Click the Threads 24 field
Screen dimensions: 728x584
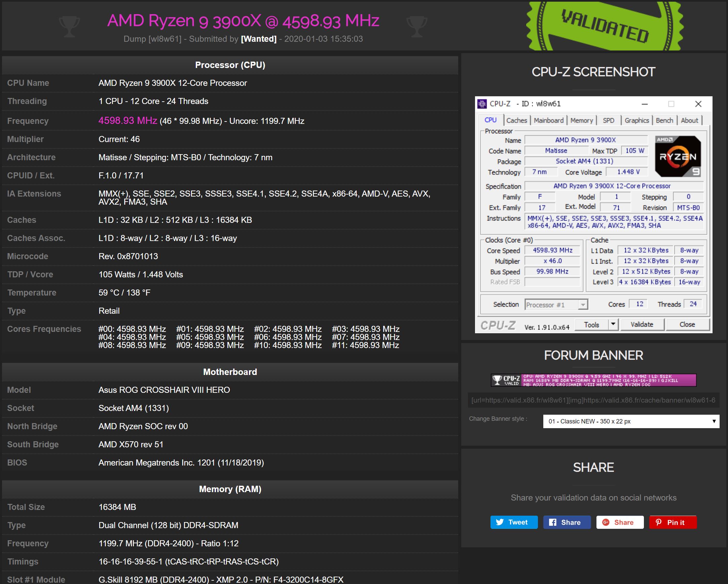693,304
